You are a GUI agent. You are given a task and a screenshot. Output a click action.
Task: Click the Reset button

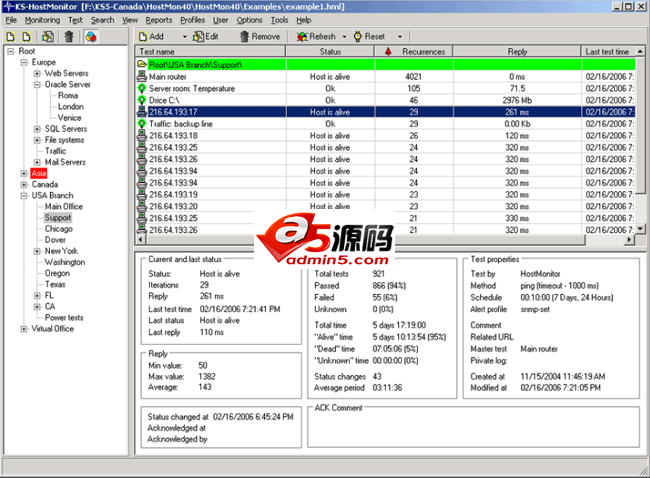click(x=369, y=36)
